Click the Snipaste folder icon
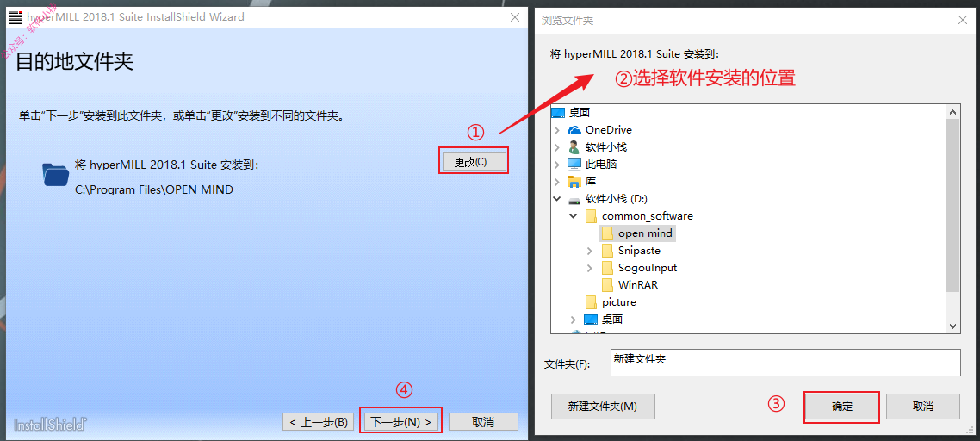The height and width of the screenshot is (441, 980). (x=607, y=250)
